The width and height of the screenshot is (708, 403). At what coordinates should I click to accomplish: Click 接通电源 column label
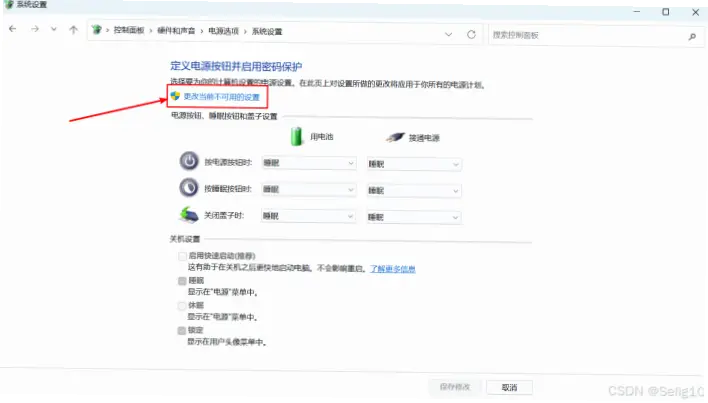point(424,138)
